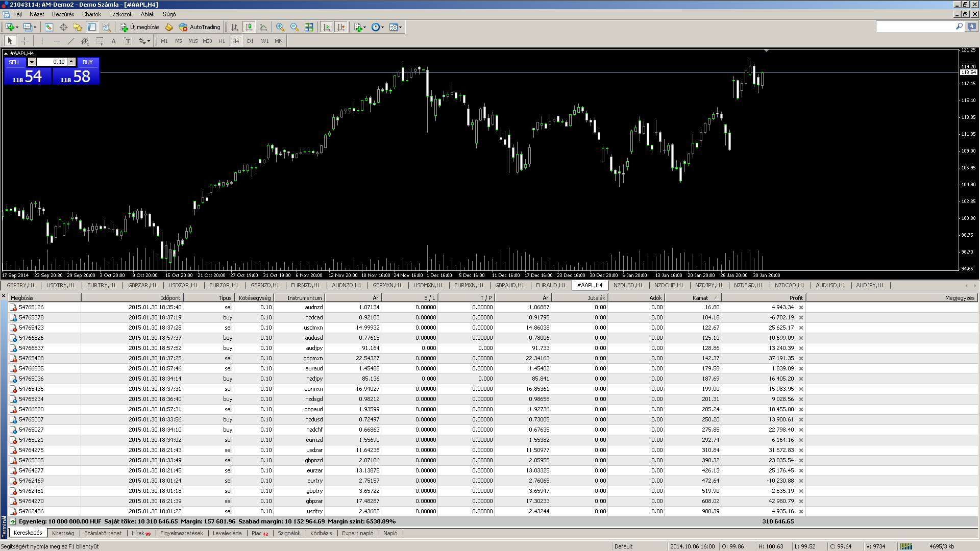Select the crosshair tool
This screenshot has width=980, height=551.
[x=24, y=41]
